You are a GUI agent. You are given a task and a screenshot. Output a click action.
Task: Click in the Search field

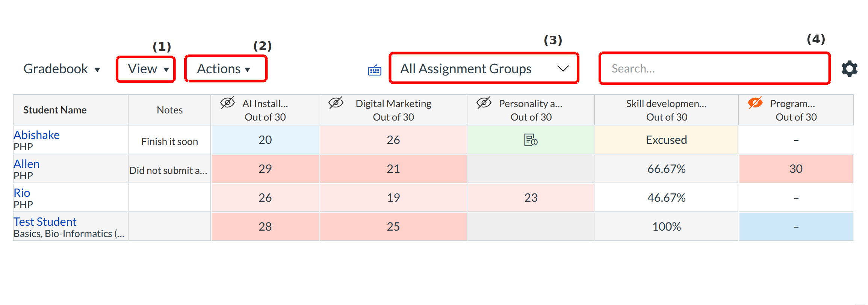[714, 69]
